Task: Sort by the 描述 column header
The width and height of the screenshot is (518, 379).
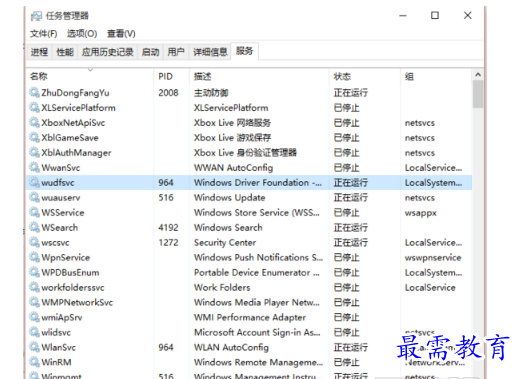Action: [x=259, y=76]
